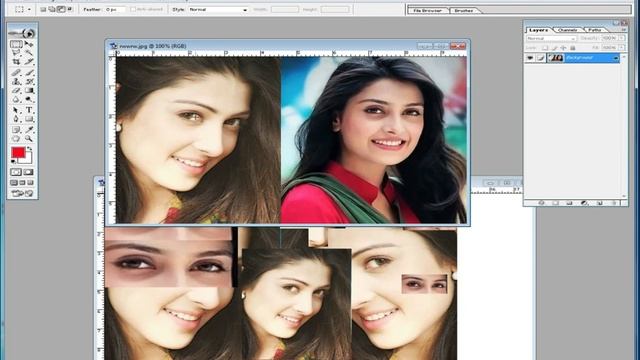This screenshot has width=640, height=360.
Task: Toggle lock all checkbox
Action: click(x=573, y=48)
